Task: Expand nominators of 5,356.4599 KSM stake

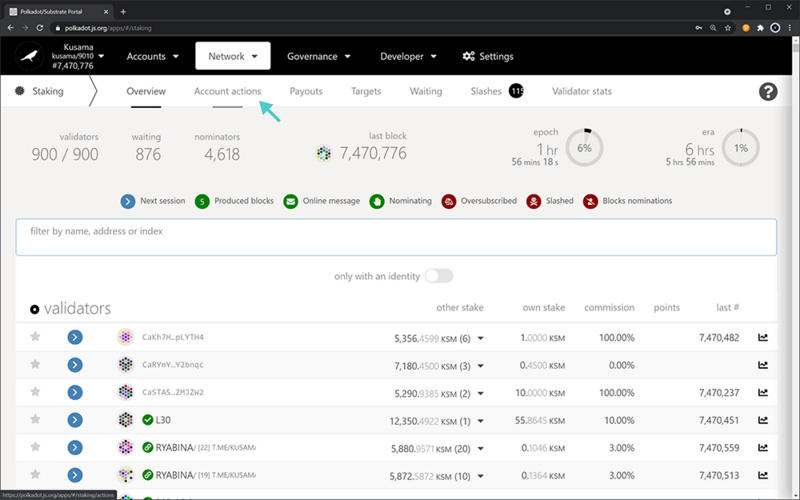Action: coord(481,338)
